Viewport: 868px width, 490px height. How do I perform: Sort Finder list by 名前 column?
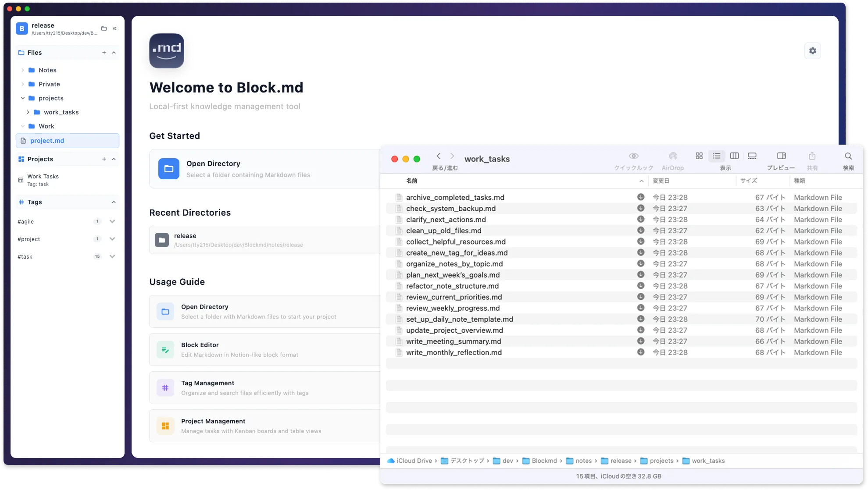point(412,181)
